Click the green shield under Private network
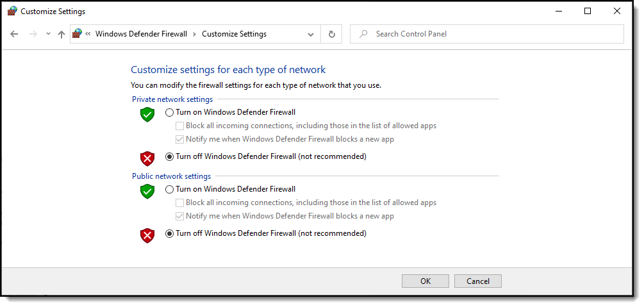The height and width of the screenshot is (307, 644). (x=147, y=115)
